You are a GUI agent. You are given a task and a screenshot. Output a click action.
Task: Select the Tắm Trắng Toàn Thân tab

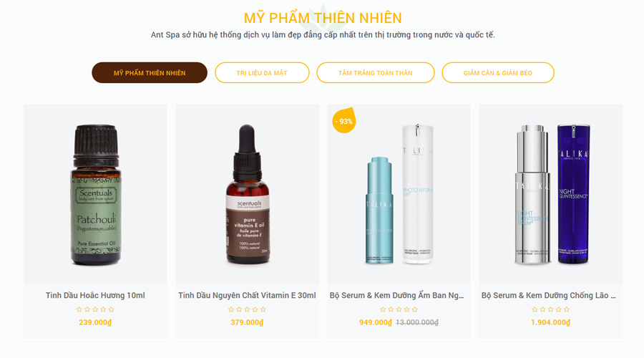[376, 73]
